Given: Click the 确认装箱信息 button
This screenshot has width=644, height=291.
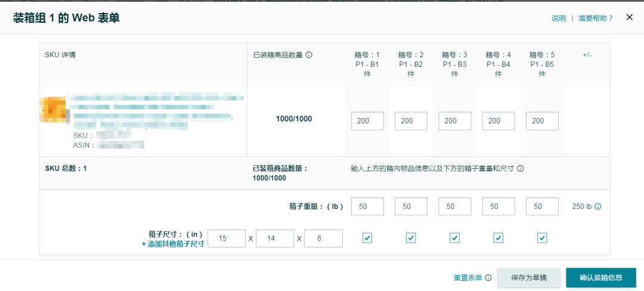Looking at the screenshot, I should click(x=600, y=278).
